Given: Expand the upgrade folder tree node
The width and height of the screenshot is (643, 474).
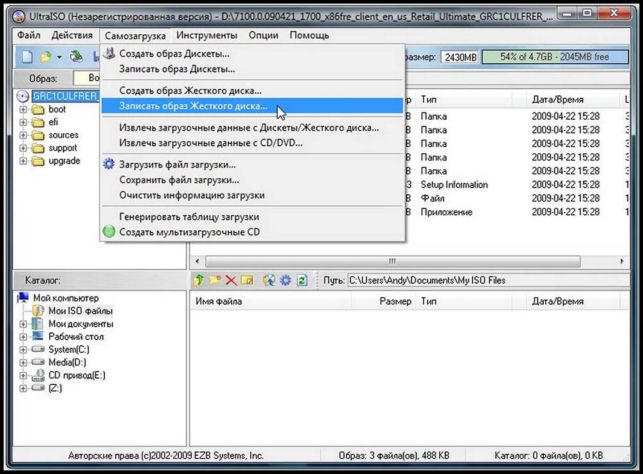Looking at the screenshot, I should click(x=23, y=161).
